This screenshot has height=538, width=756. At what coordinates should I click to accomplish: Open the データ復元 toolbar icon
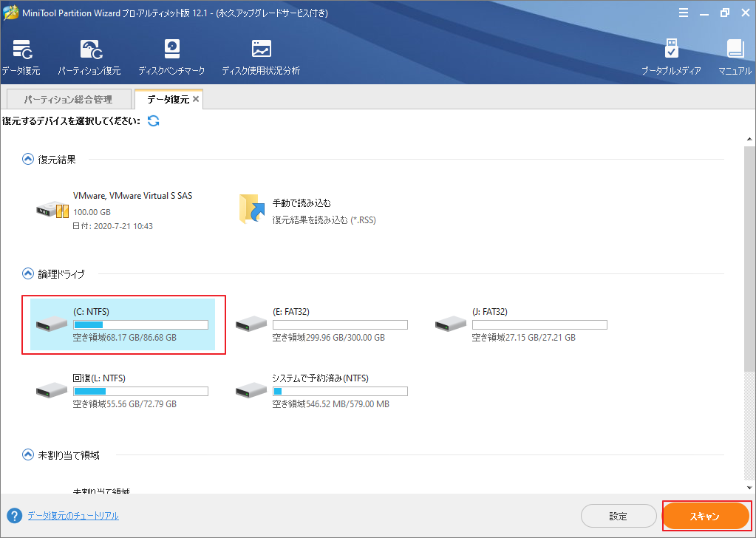(21, 50)
